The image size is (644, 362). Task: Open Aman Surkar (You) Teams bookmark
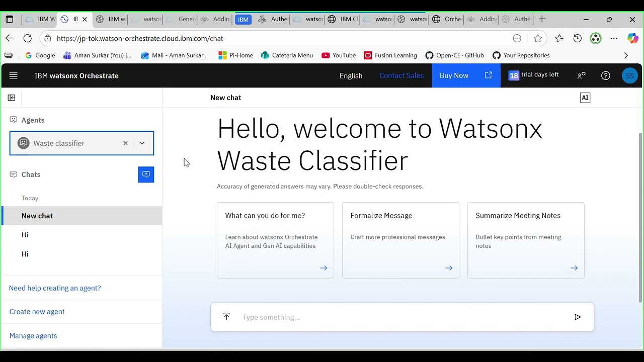[x=98, y=55]
